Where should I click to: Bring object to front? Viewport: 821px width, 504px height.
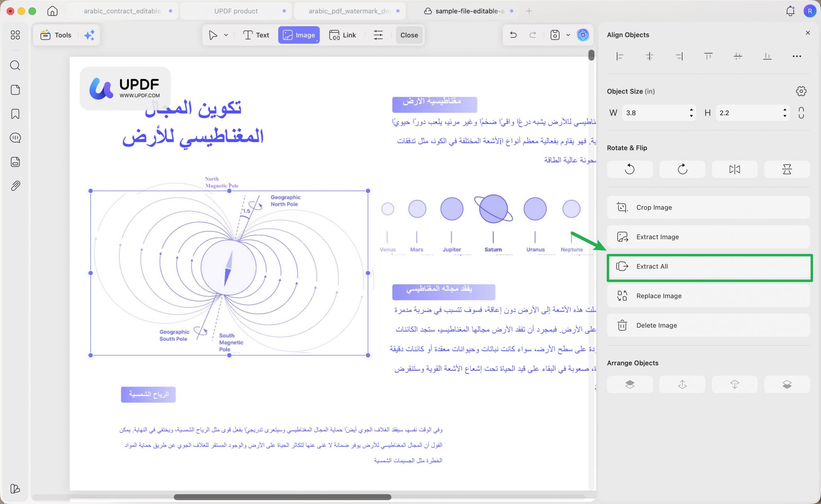pyautogui.click(x=630, y=384)
